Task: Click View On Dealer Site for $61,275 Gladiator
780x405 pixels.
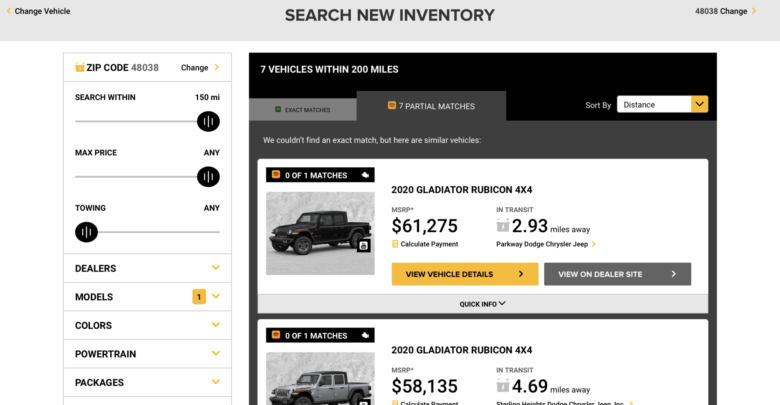Action: pyautogui.click(x=617, y=274)
